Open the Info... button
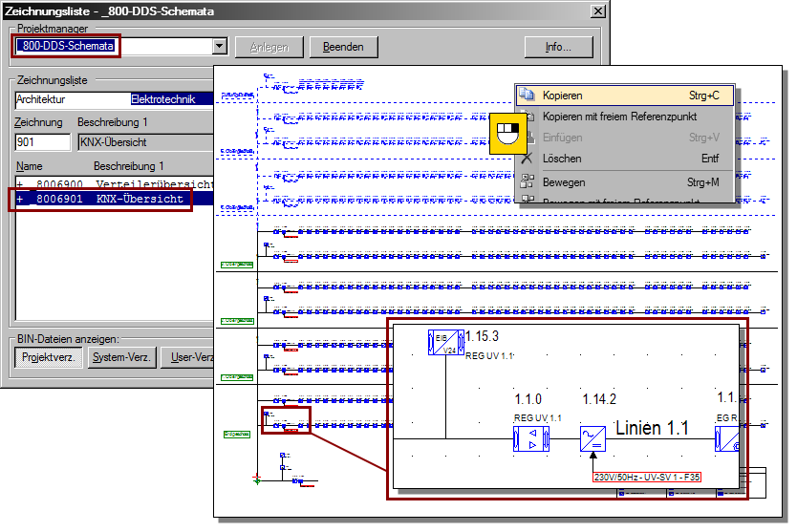The width and height of the screenshot is (797, 532). coord(558,47)
